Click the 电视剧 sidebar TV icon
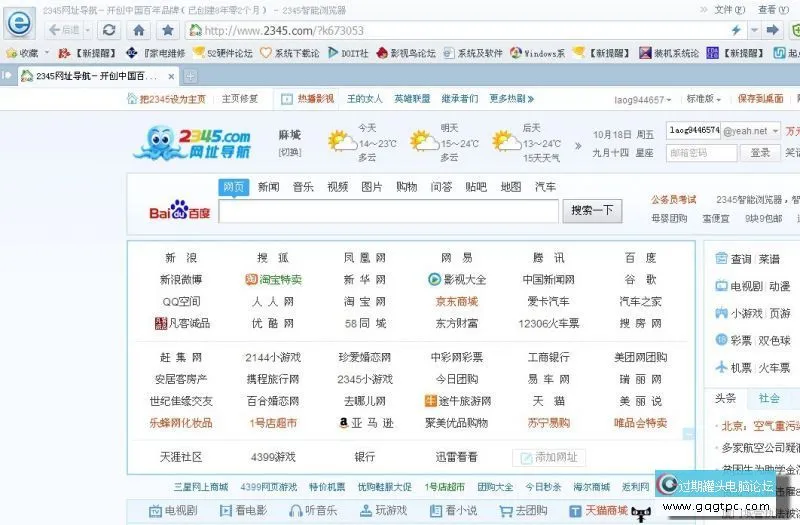 [x=721, y=286]
